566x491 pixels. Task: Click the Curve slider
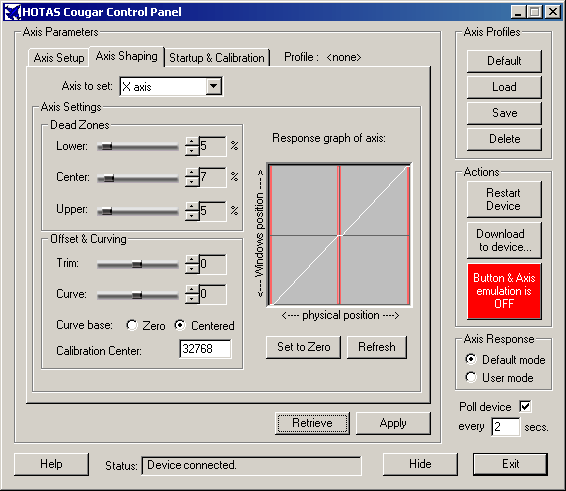pos(138,295)
